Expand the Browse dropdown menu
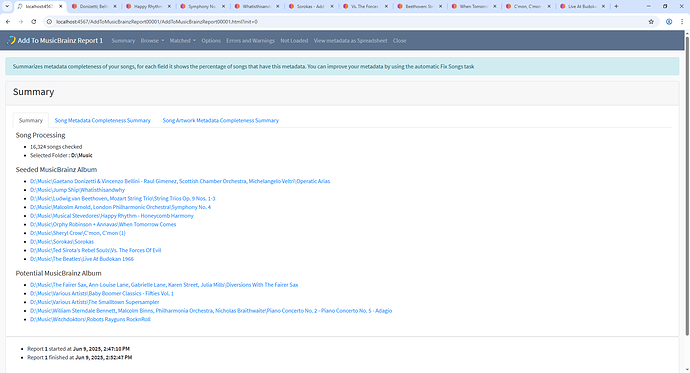This screenshot has height=373, width=690. pos(152,40)
